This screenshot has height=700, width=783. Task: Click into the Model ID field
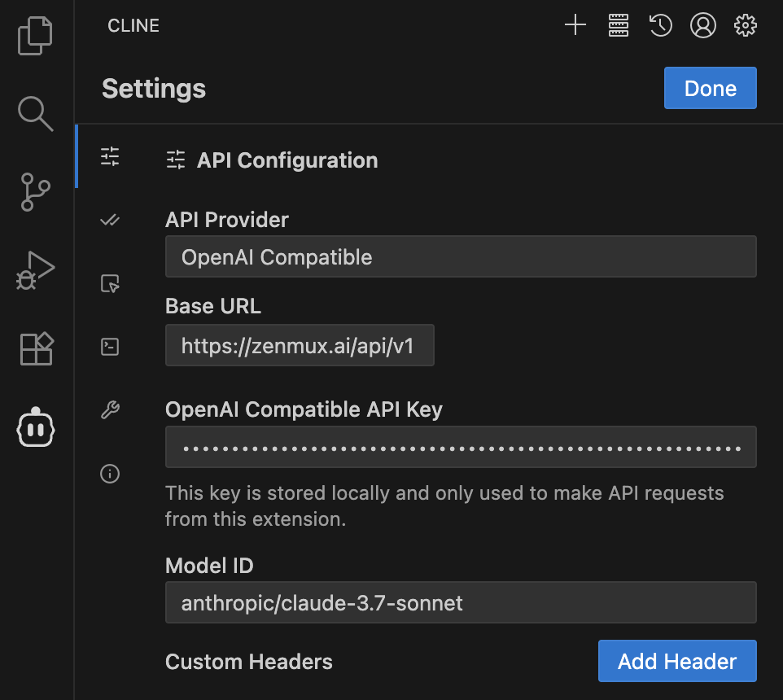(x=461, y=602)
